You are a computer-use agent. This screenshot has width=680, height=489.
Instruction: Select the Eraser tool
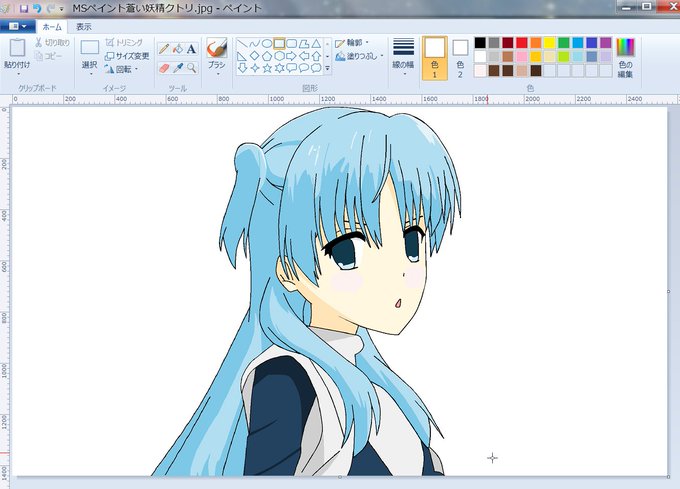click(164, 68)
